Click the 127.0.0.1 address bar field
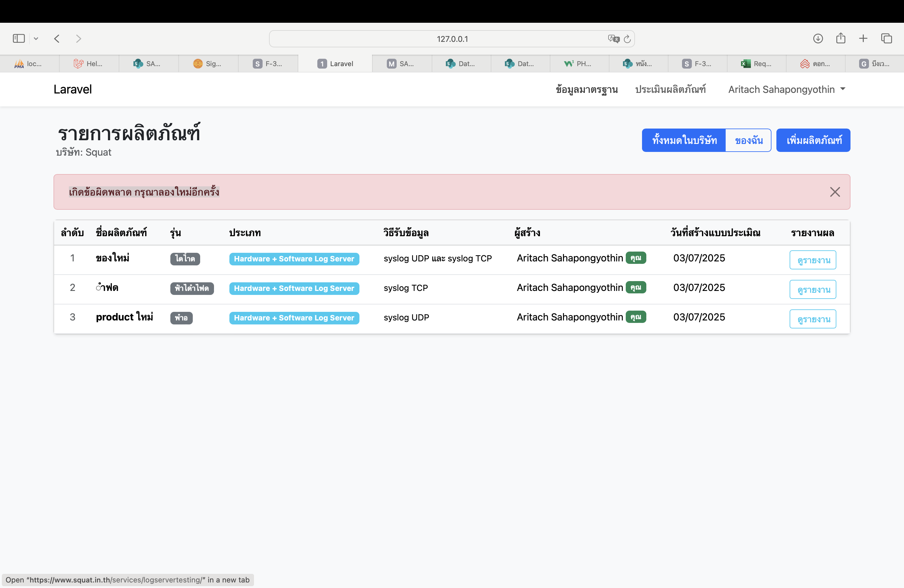This screenshot has height=588, width=904. pos(452,39)
